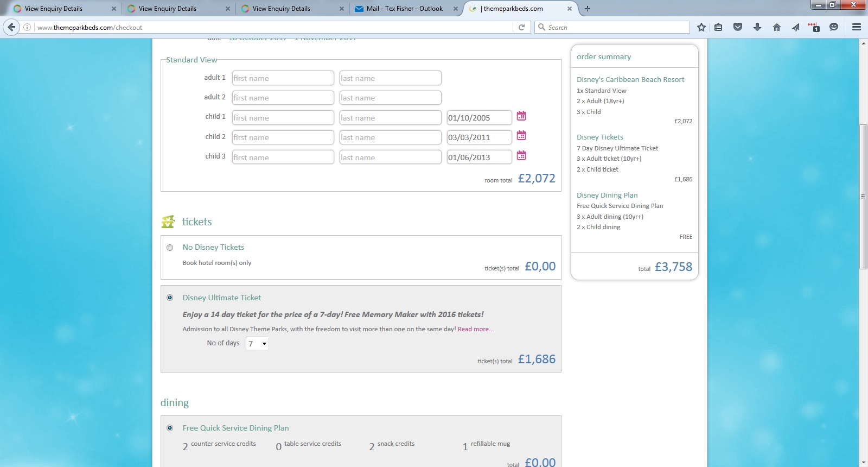Switch to the third View Enquiry Details tab
Viewport: 868px width, 467px height.
(292, 9)
